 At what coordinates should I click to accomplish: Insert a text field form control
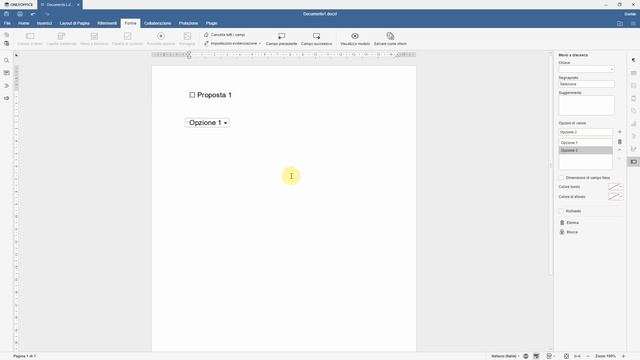pos(30,38)
